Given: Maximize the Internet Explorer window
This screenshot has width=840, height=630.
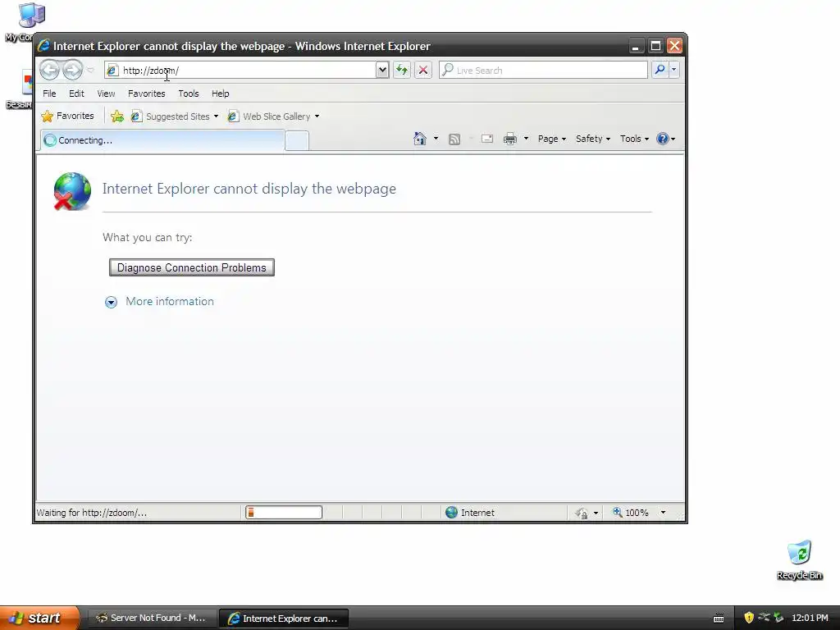Looking at the screenshot, I should click(655, 46).
